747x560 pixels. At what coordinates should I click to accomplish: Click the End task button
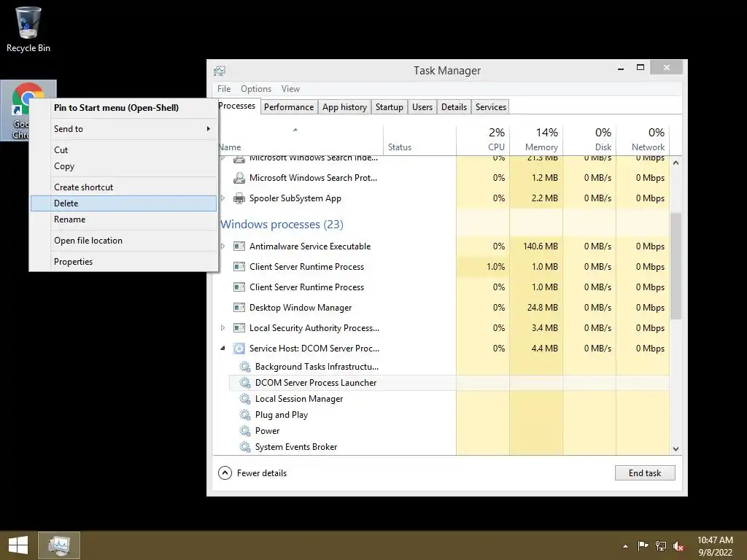[x=645, y=472]
